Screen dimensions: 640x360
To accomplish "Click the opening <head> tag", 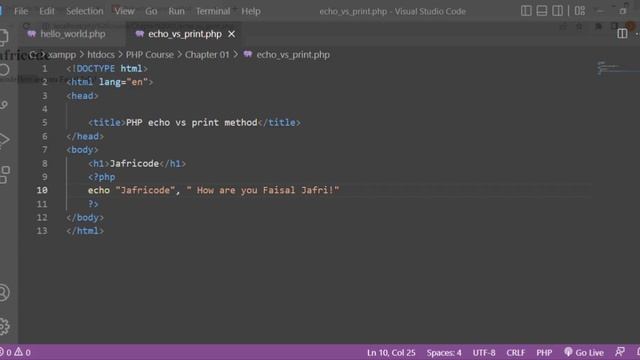I will [x=82, y=96].
